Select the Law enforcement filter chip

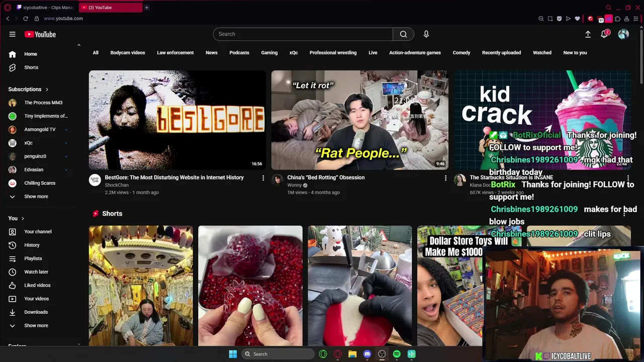click(x=175, y=53)
